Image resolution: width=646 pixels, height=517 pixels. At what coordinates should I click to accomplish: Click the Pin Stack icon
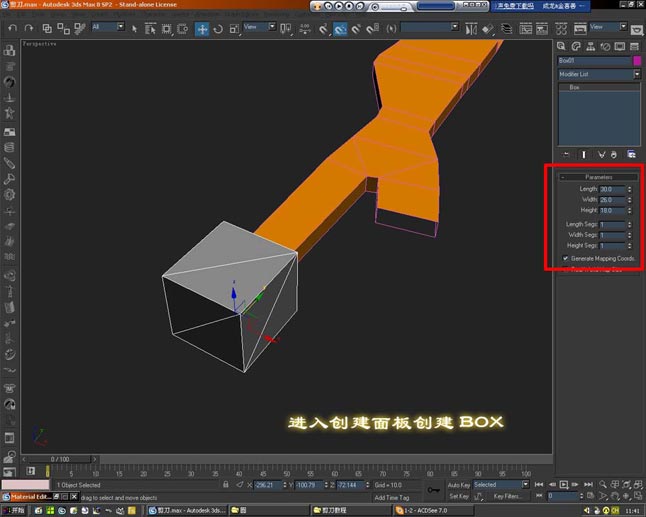[566, 154]
